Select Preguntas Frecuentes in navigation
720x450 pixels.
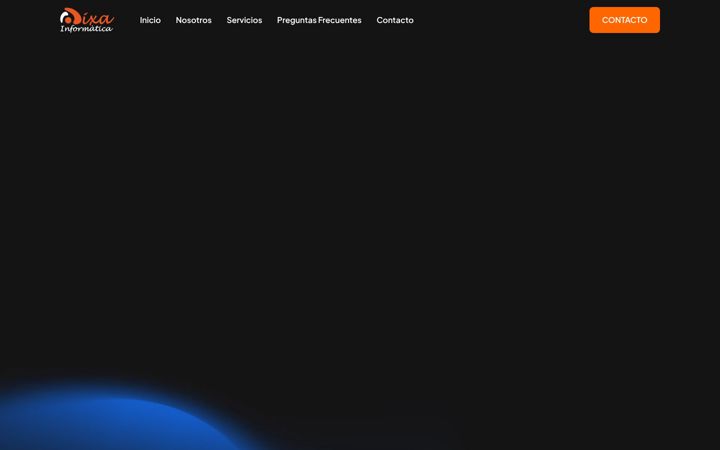coord(319,20)
